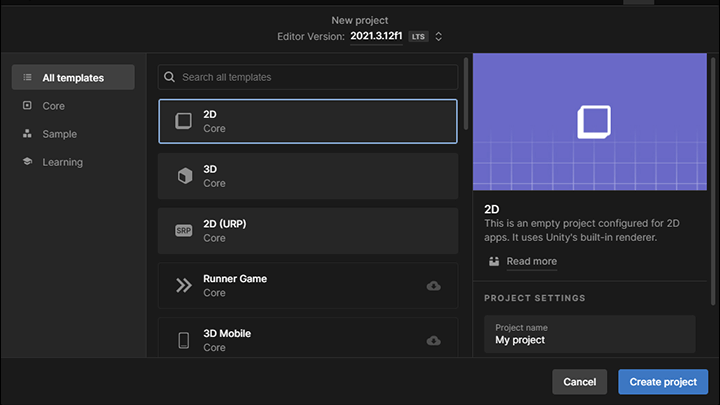Select the All templates category
720x405 pixels.
tap(73, 77)
